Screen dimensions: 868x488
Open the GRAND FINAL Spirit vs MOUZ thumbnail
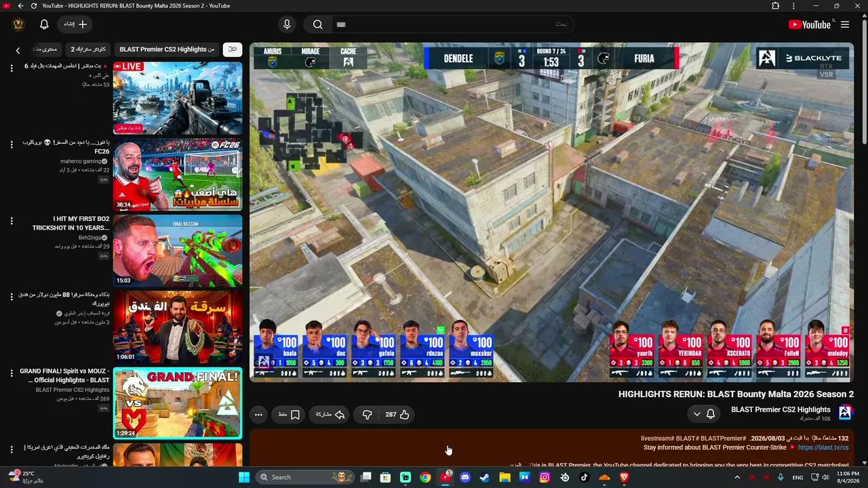(178, 404)
